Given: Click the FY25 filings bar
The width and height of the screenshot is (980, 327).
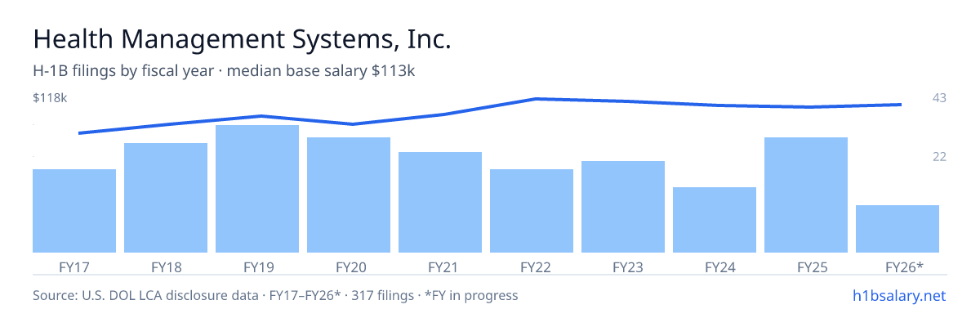Looking at the screenshot, I should [x=806, y=195].
